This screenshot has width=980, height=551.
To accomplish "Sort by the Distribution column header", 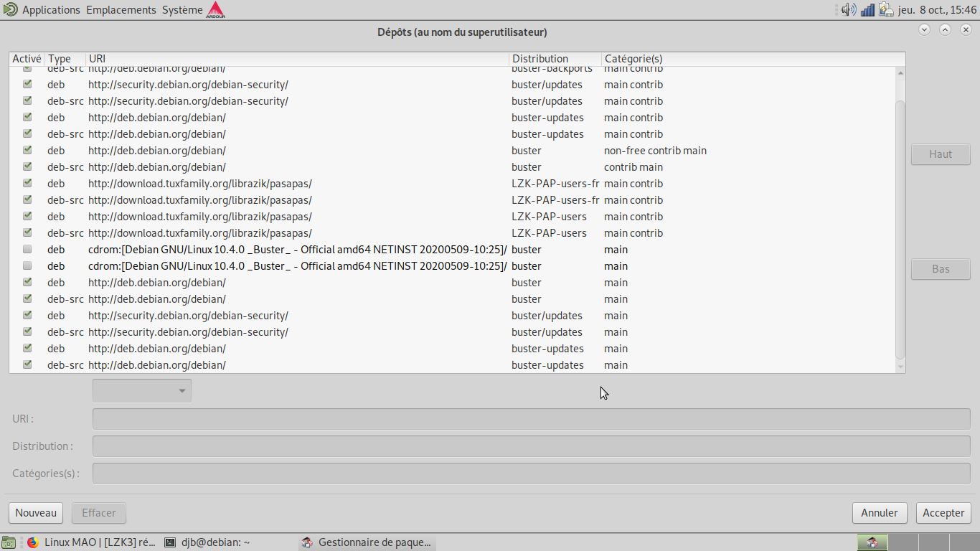I will click(555, 59).
